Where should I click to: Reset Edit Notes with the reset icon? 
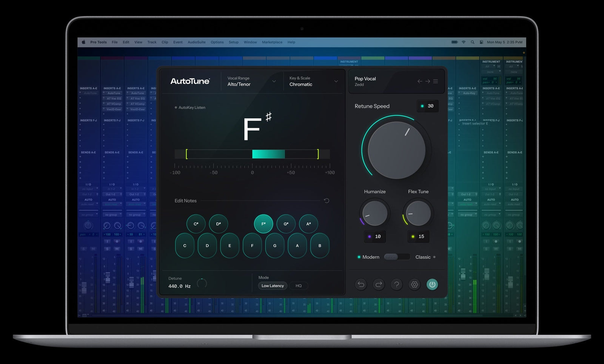pos(327,201)
